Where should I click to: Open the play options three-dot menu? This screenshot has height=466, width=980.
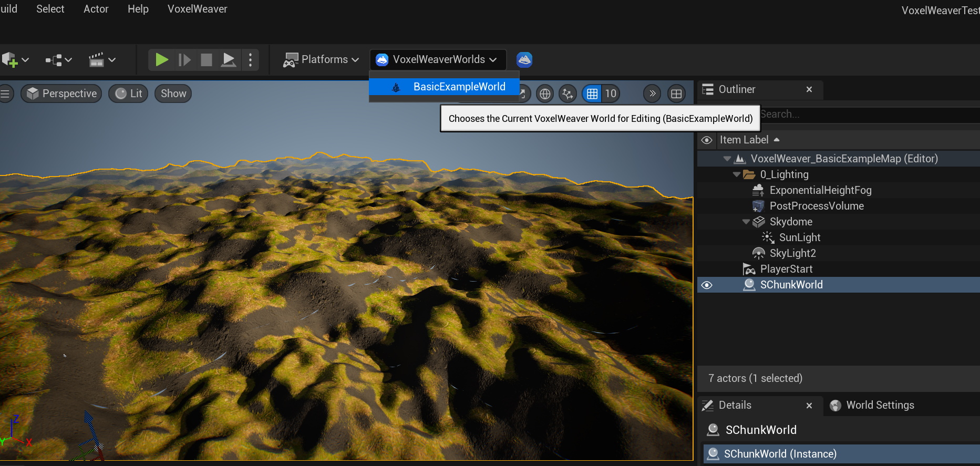pyautogui.click(x=251, y=60)
